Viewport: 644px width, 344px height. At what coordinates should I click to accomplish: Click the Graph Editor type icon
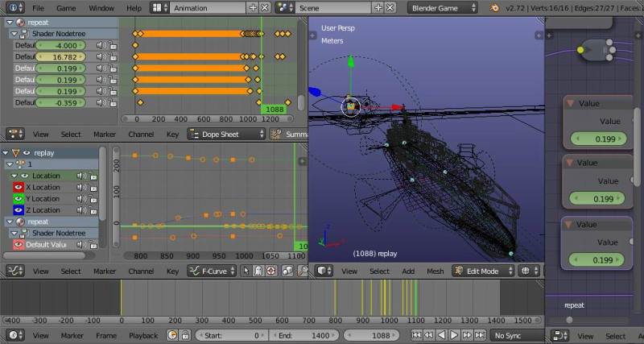(x=11, y=271)
